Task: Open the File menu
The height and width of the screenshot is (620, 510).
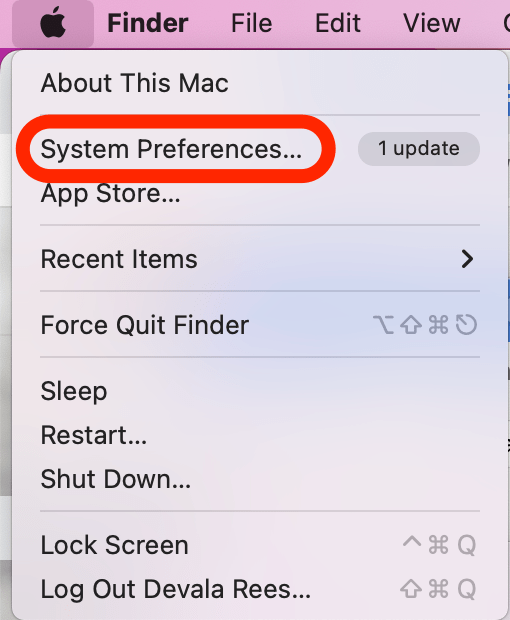Action: tap(251, 23)
